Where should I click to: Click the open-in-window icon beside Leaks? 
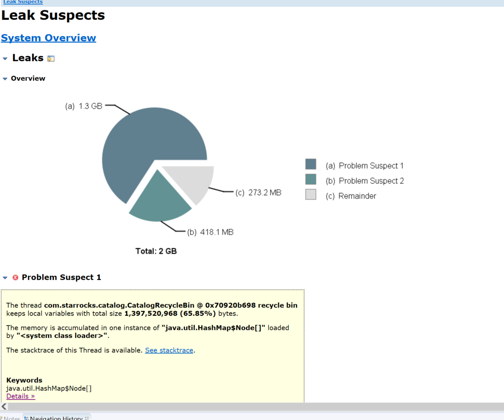[x=51, y=59]
